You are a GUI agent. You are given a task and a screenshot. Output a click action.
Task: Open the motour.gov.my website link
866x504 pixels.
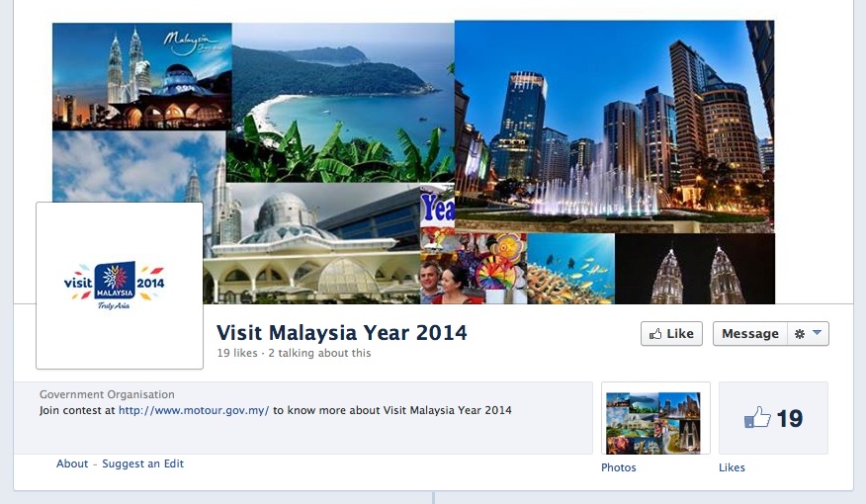(194, 410)
